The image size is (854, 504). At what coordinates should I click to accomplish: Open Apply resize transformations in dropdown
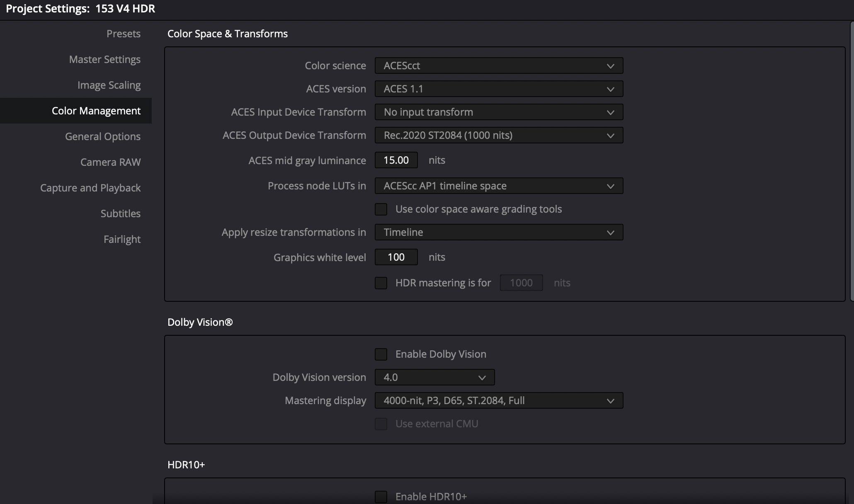click(499, 232)
